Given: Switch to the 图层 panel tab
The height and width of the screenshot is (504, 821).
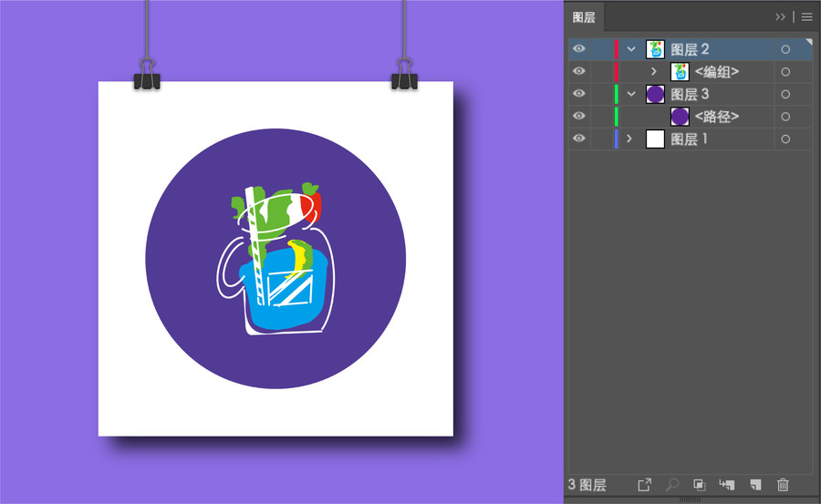Looking at the screenshot, I should coord(584,17).
